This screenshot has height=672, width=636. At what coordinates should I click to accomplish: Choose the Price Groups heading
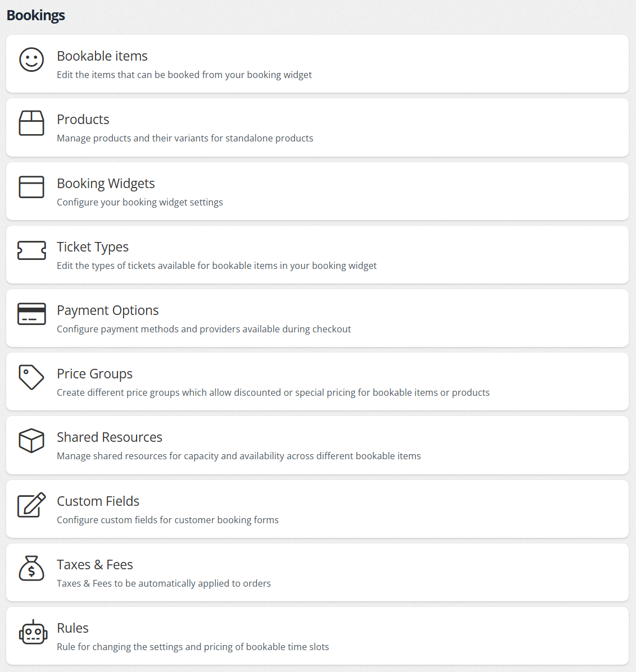[95, 374]
